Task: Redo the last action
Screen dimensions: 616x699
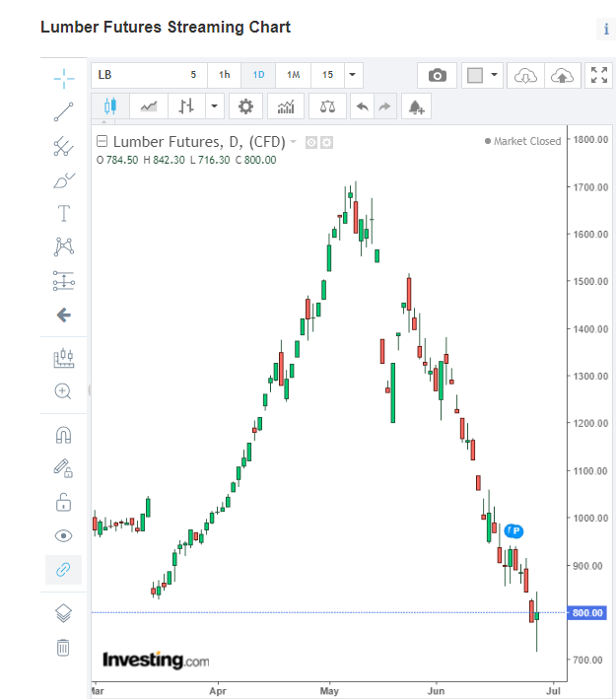Action: pos(384,106)
